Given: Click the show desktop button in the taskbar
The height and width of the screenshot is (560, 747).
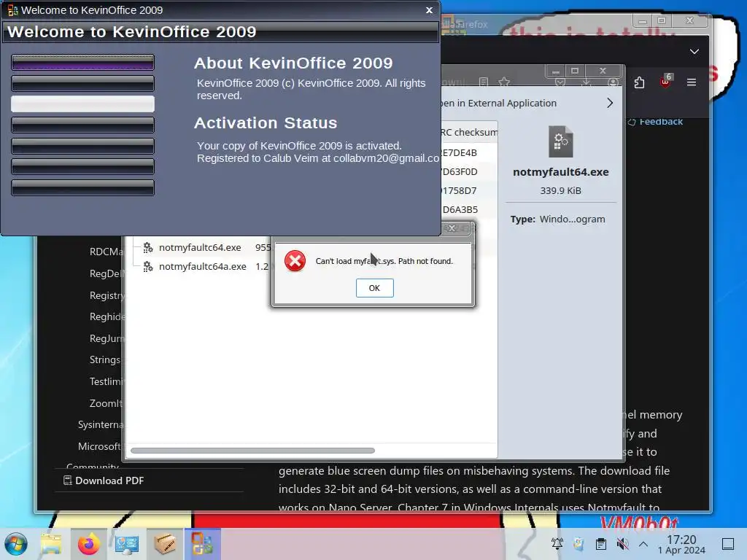Looking at the screenshot, I should pyautogui.click(x=728, y=544).
